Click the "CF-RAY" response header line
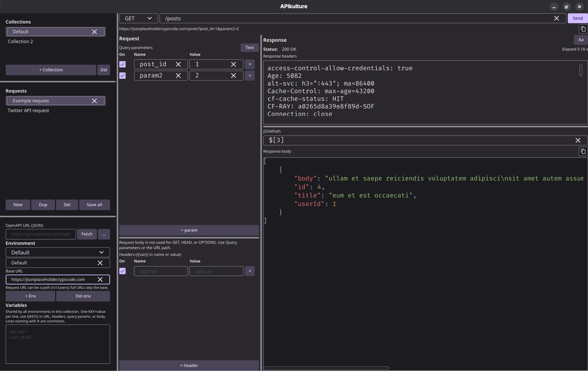The image size is (588, 371). (321, 106)
